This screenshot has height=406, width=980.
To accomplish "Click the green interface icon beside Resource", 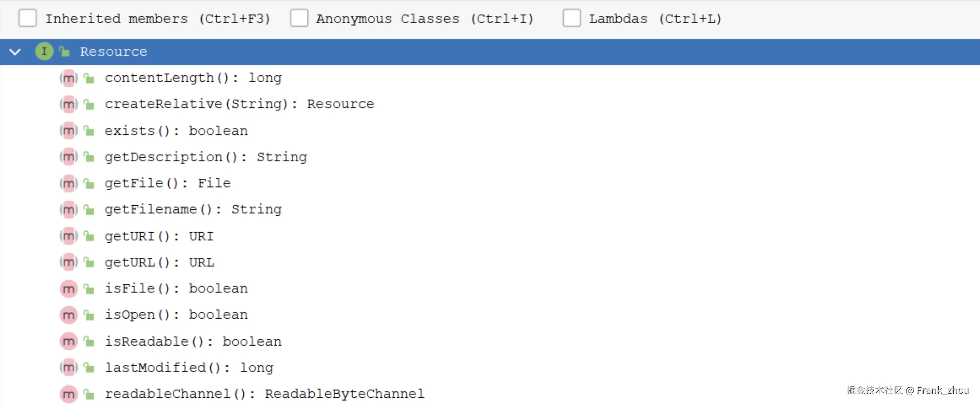I will point(44,51).
